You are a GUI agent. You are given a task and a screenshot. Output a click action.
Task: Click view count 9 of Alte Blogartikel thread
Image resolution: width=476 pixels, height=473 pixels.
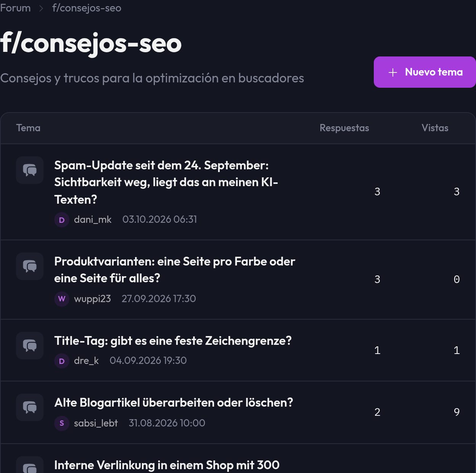pos(457,412)
